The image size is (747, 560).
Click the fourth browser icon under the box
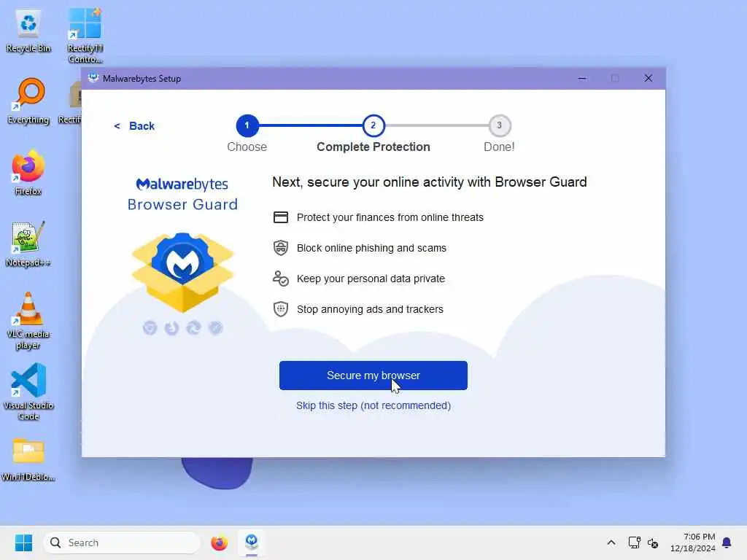[215, 327]
